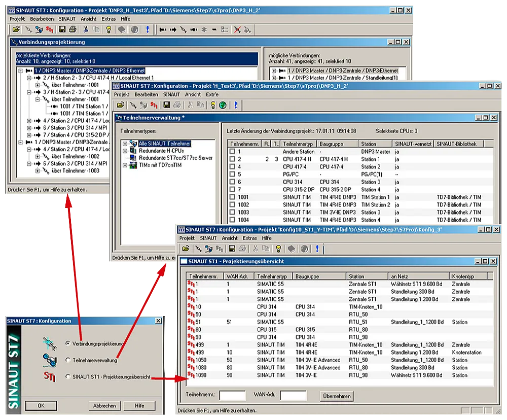Check box for Teilnehmer 2 CPU 417-4 H

(232, 159)
